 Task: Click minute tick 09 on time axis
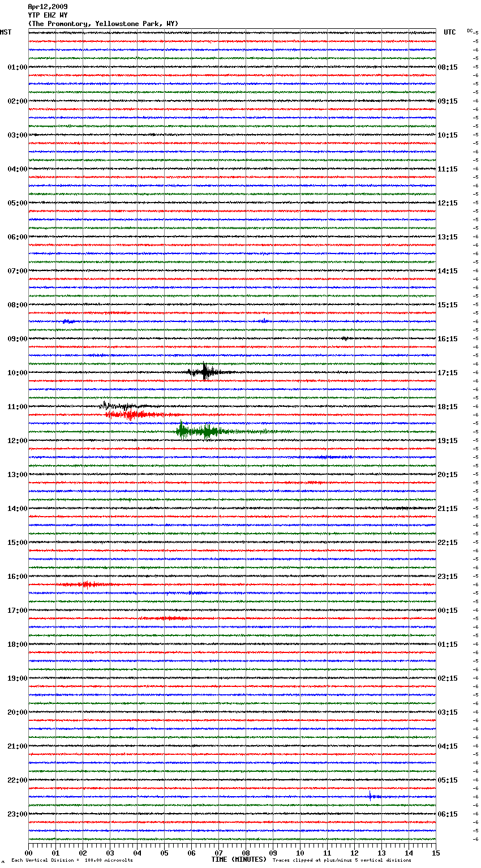pos(273,853)
